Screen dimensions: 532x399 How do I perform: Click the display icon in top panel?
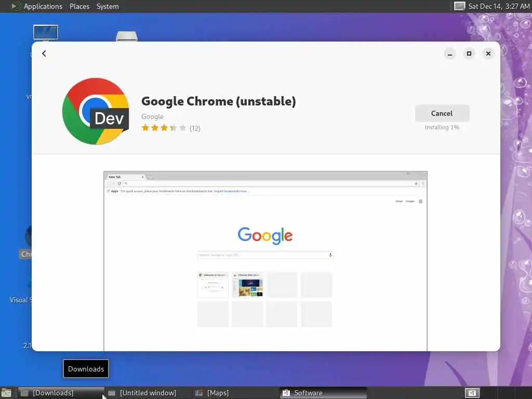coord(459,6)
